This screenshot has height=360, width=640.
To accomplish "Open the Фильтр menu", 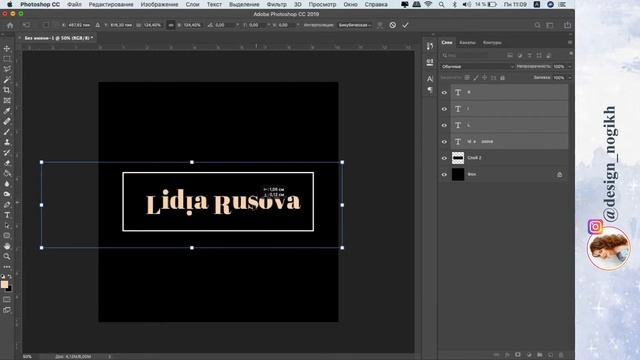I will point(276,4).
